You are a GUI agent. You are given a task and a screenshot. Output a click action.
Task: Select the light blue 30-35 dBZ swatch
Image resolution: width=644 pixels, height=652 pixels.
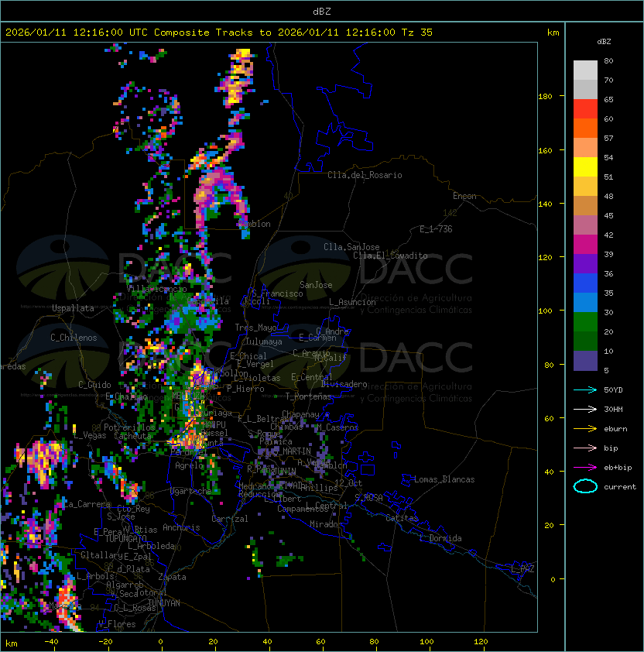tap(585, 303)
